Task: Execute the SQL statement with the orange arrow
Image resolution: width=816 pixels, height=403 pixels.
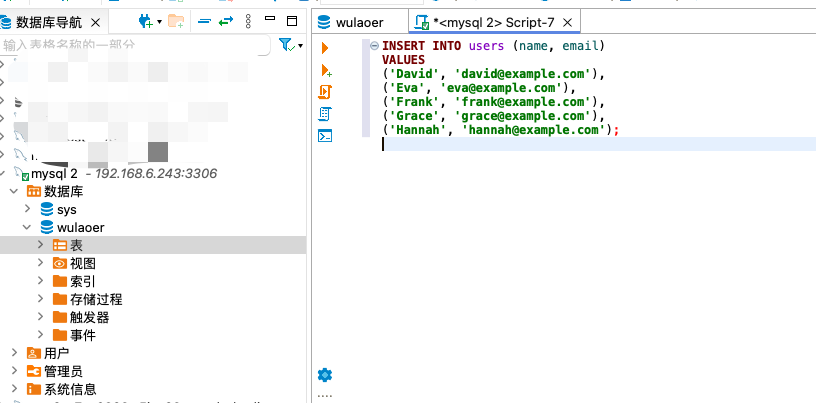Action: click(x=324, y=48)
